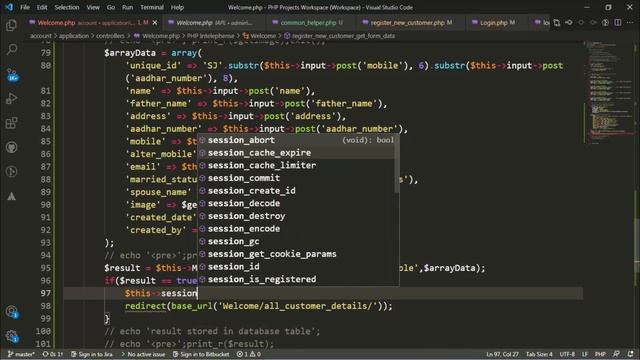Screen dimensions: 640x360
Task: Open notifications bell in status bar
Action: point(631,354)
